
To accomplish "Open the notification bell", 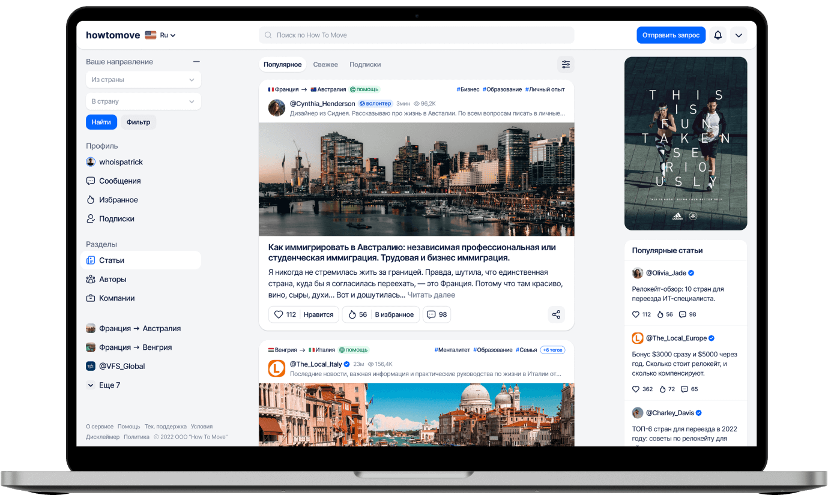I will pyautogui.click(x=718, y=35).
